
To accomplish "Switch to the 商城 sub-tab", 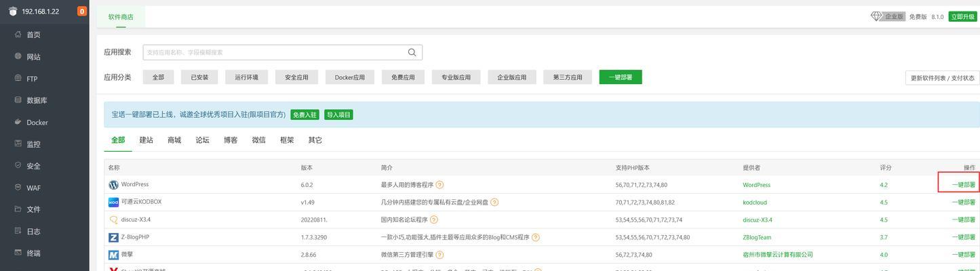I will pyautogui.click(x=174, y=140).
